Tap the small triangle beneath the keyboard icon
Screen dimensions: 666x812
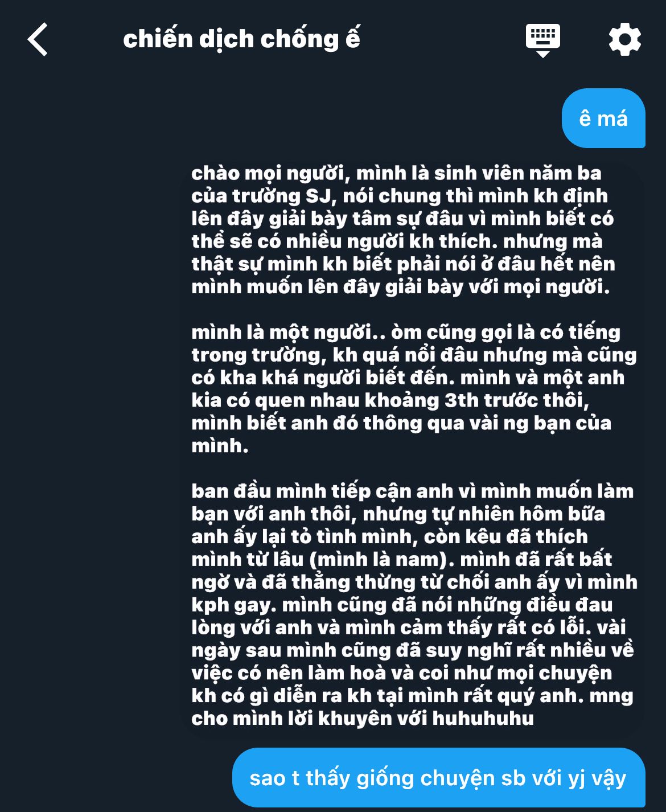pos(543,54)
